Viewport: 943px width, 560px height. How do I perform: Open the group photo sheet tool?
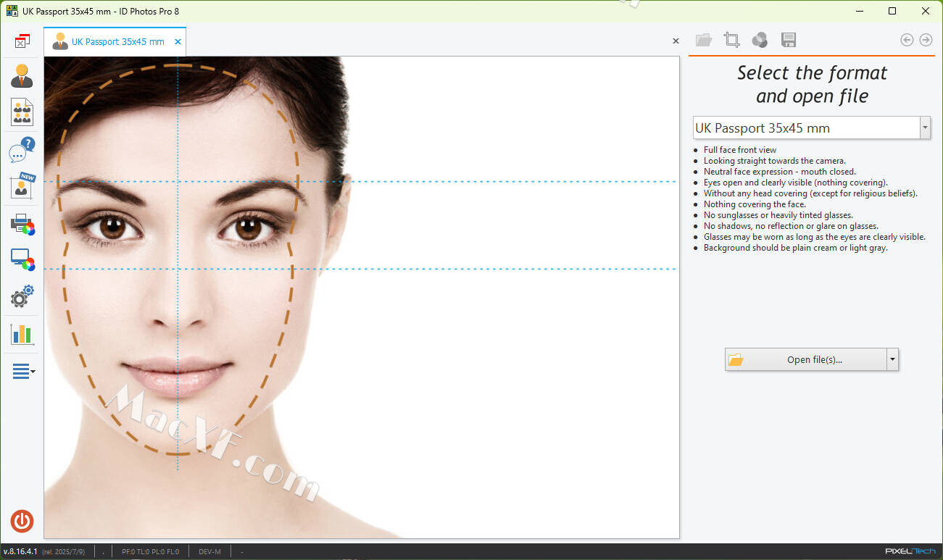22,112
